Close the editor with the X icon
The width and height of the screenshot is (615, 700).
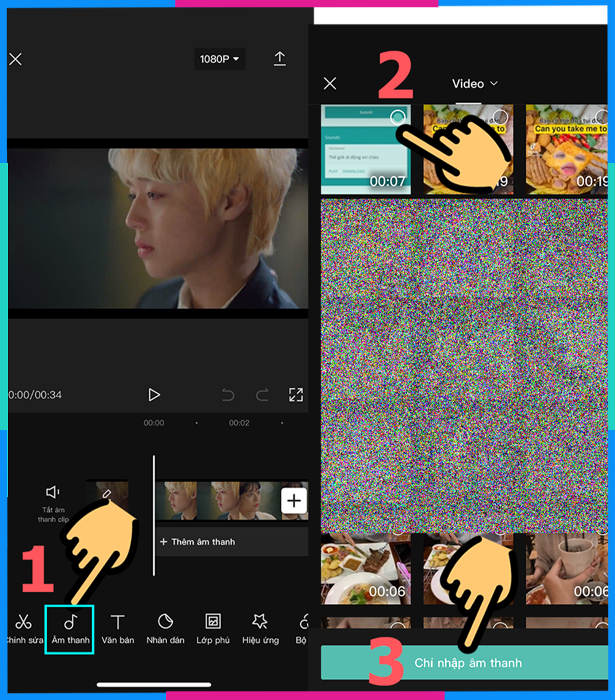[15, 59]
